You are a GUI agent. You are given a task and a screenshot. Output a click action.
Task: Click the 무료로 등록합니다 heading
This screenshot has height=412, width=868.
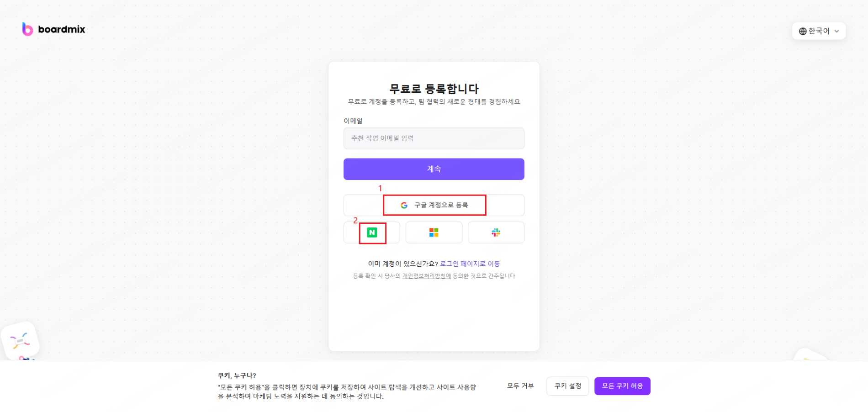click(434, 89)
